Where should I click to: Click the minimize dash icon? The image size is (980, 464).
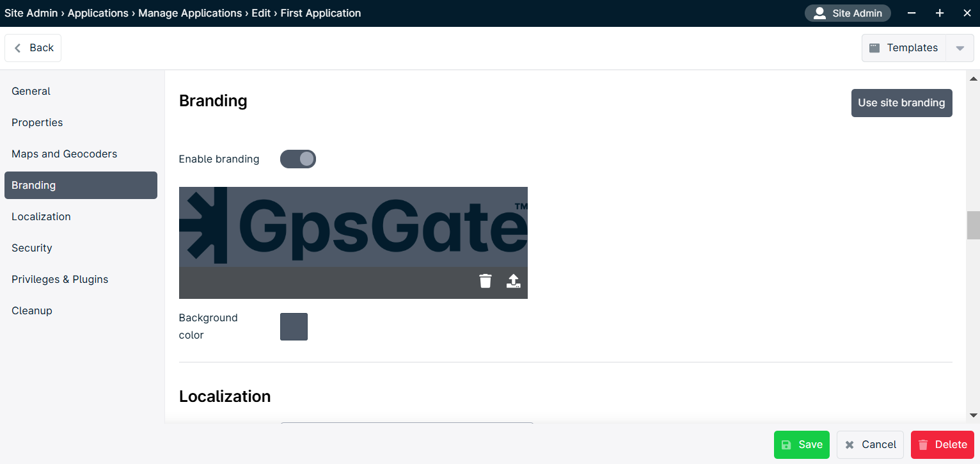[912, 13]
